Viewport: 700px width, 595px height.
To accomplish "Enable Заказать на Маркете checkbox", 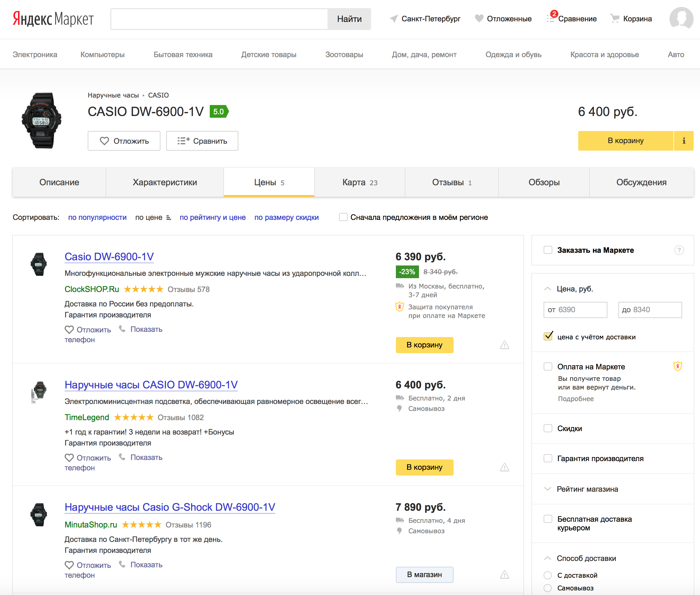I will 548,250.
